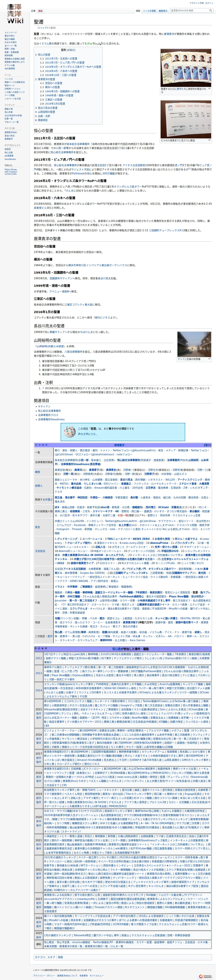The width and height of the screenshot is (216, 980).
Task: Jump to TOC entry 3 長谷川亮太の聖遷
Action: coord(46,108)
